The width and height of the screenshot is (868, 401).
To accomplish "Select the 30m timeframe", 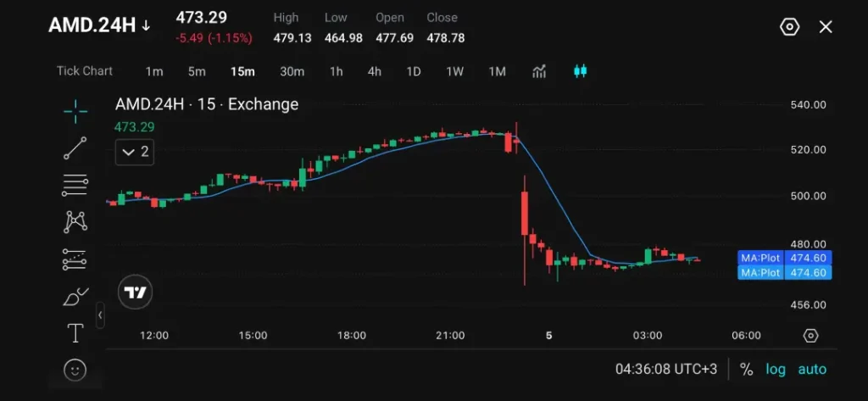I will pos(292,71).
